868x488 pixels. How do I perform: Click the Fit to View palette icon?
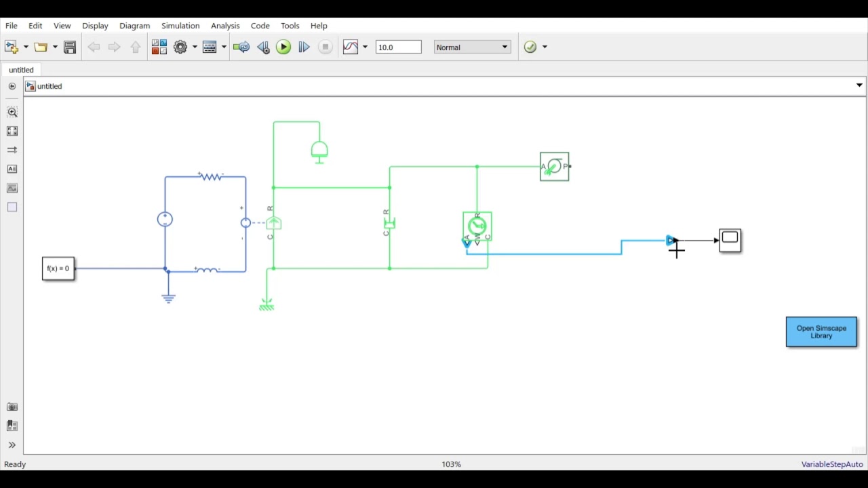12,131
